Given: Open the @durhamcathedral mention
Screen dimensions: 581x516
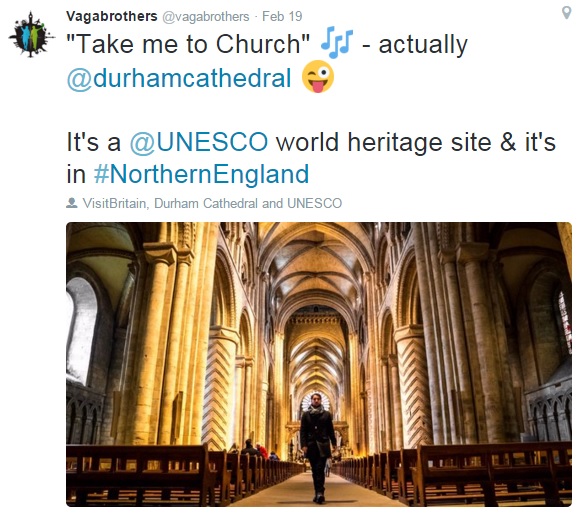Looking at the screenshot, I should pos(179,78).
